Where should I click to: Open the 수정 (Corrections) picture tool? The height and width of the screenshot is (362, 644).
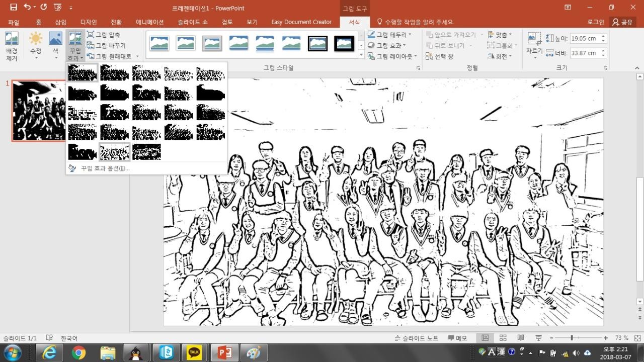tap(36, 45)
